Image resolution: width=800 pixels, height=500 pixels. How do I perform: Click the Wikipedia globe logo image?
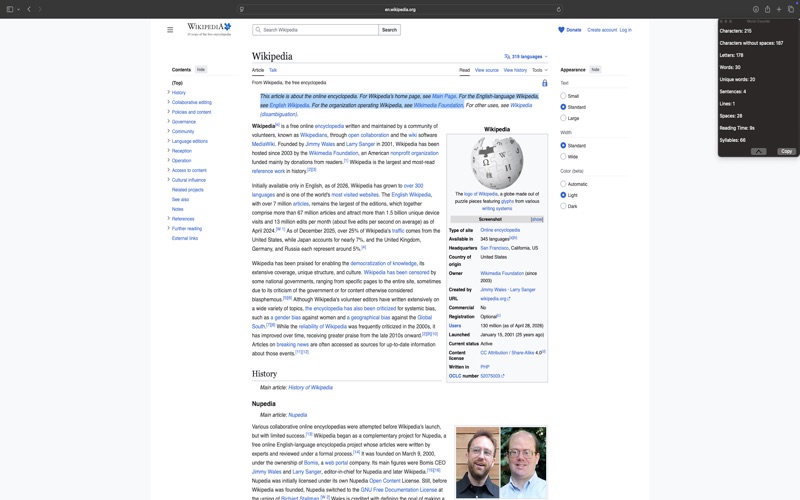[497, 163]
